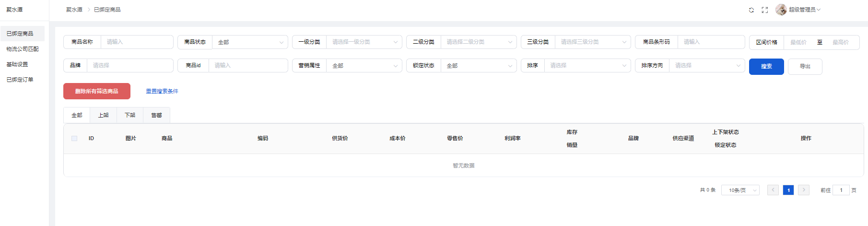Click the 重置搜索条件 link

point(162,91)
